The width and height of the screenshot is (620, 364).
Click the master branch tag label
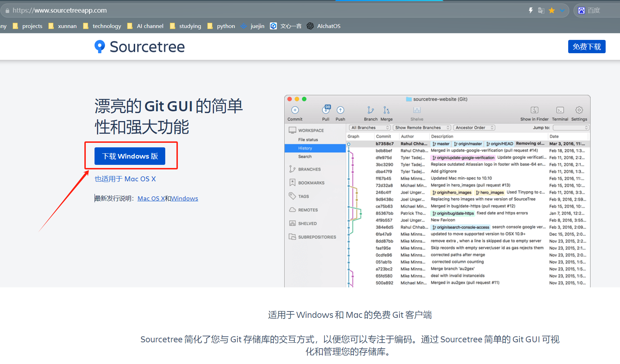pyautogui.click(x=440, y=144)
